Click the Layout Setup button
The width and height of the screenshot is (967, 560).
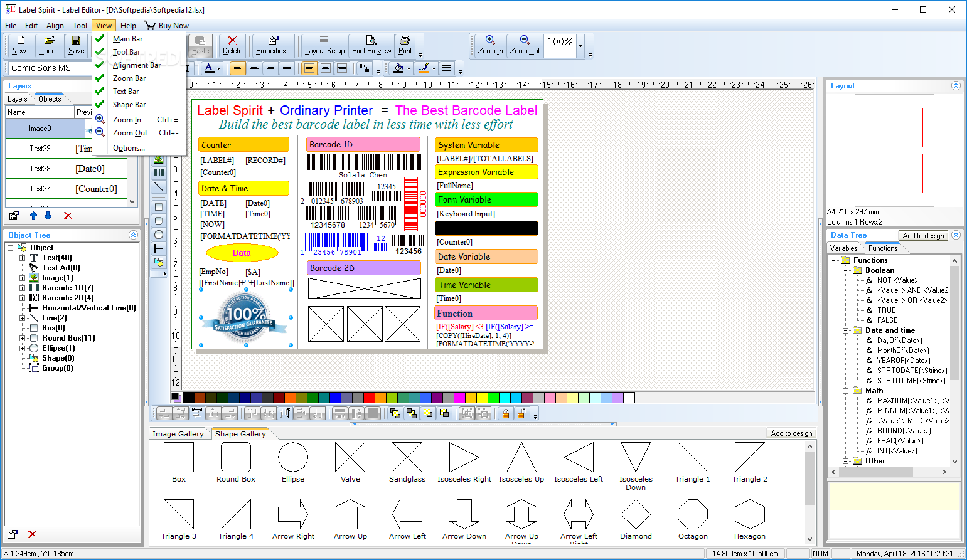pyautogui.click(x=324, y=45)
